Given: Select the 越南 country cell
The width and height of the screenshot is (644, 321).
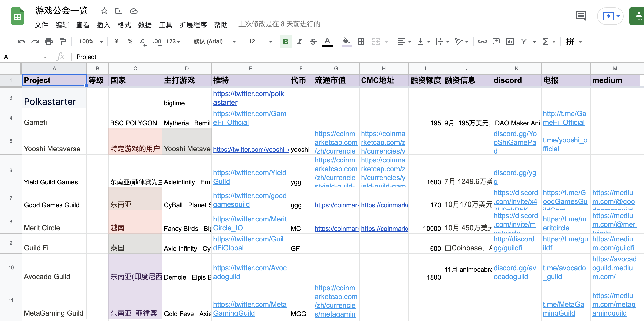Looking at the screenshot, I should [x=135, y=221].
